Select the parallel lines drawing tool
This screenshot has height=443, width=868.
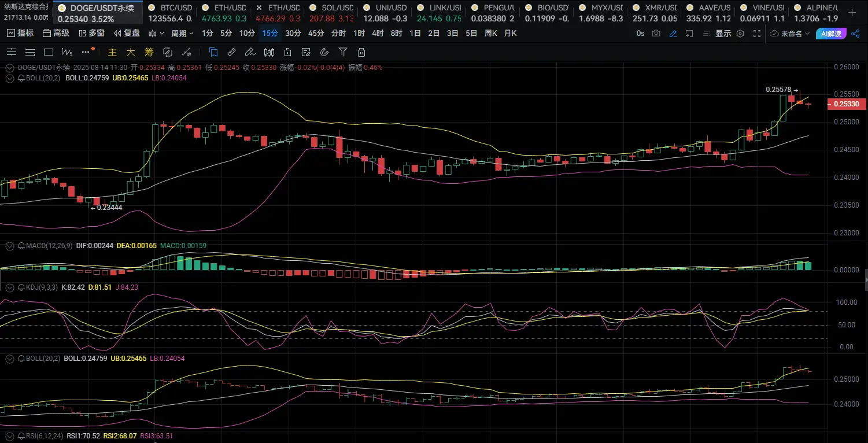click(30, 52)
